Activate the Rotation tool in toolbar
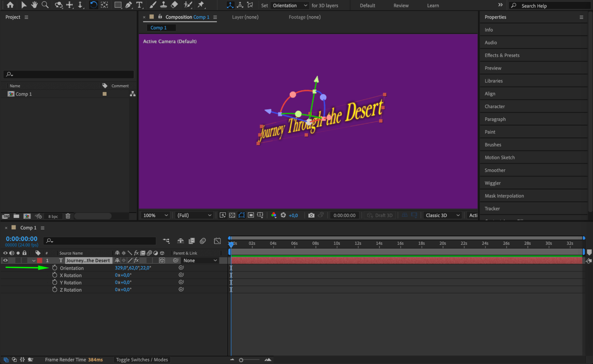The image size is (593, 364). coord(93,5)
